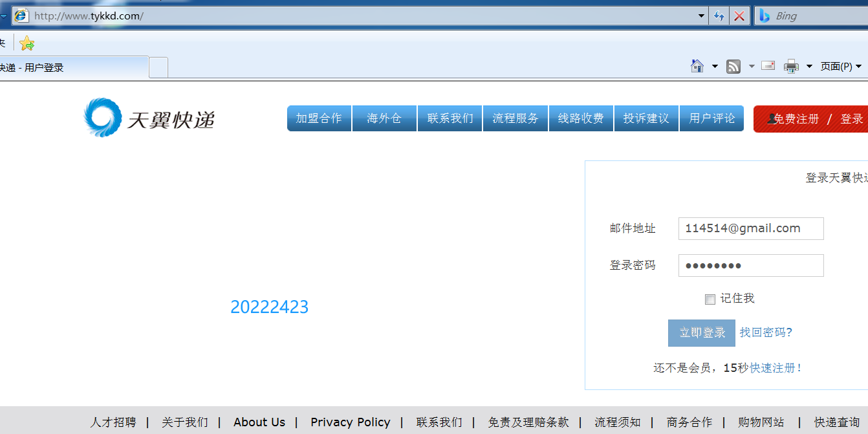
Task: Open the 免责及理赔条款 footer link
Action: pos(528,422)
